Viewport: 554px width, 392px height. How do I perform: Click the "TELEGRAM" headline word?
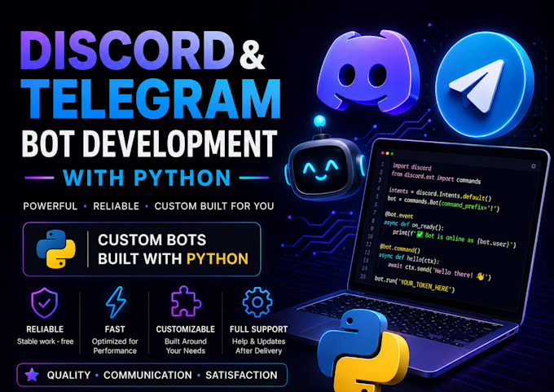152,99
